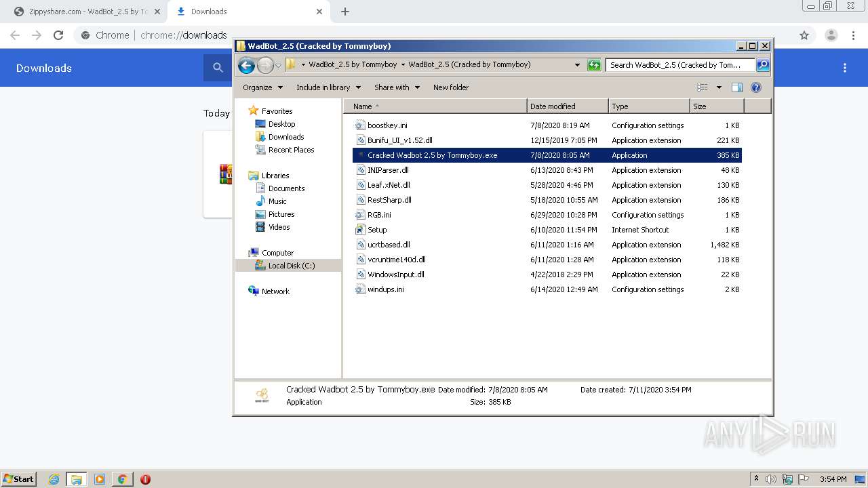Open Windows Media Player from taskbar
The image size is (868, 488).
pyautogui.click(x=100, y=479)
